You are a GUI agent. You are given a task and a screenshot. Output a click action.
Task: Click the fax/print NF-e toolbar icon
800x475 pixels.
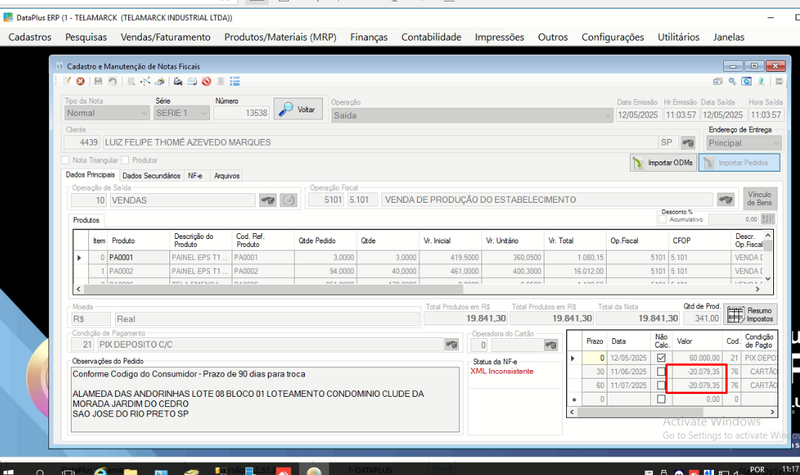pos(178,81)
